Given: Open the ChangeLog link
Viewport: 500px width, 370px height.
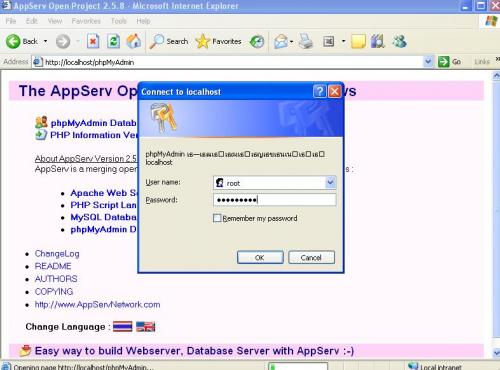Looking at the screenshot, I should pos(57,254).
